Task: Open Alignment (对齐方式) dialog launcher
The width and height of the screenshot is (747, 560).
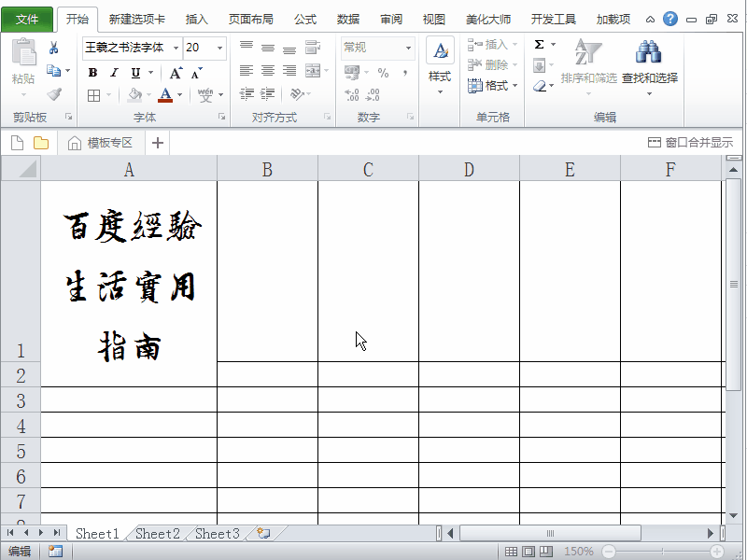Action: click(x=328, y=117)
